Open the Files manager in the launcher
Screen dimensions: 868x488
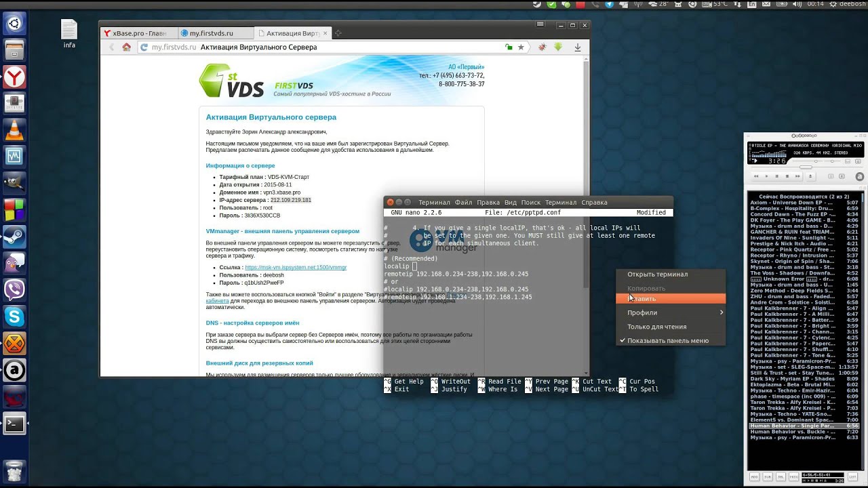(x=14, y=51)
